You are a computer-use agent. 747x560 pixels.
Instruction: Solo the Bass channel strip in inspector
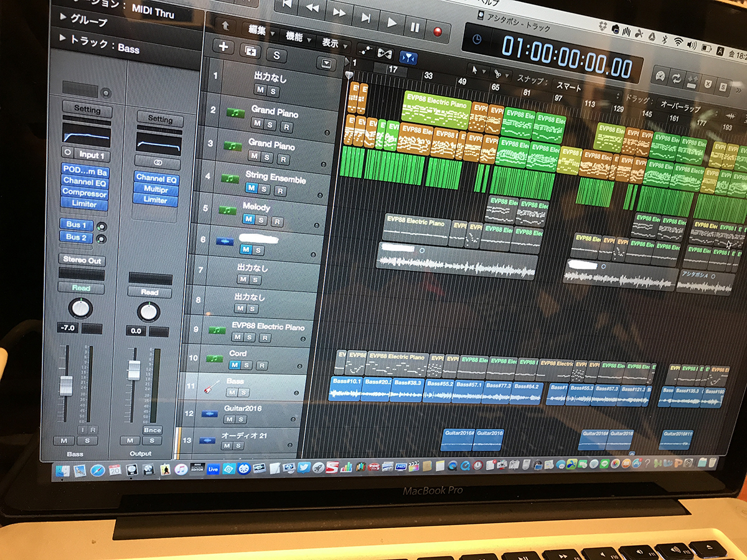87,441
